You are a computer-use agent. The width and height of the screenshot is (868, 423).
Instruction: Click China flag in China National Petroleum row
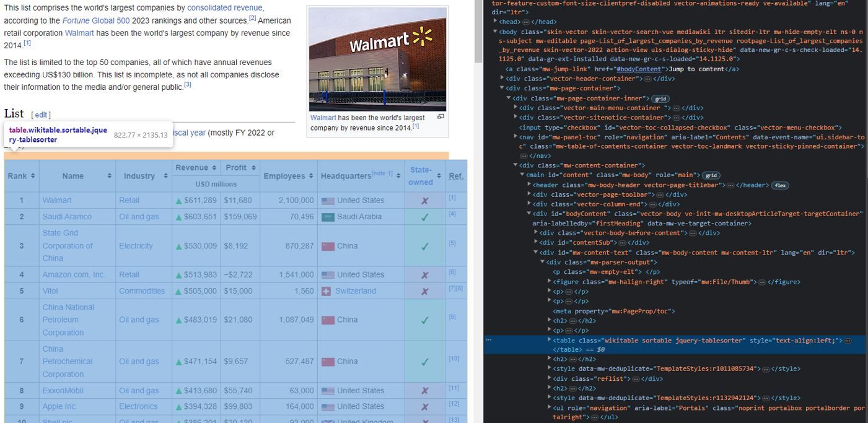click(328, 320)
